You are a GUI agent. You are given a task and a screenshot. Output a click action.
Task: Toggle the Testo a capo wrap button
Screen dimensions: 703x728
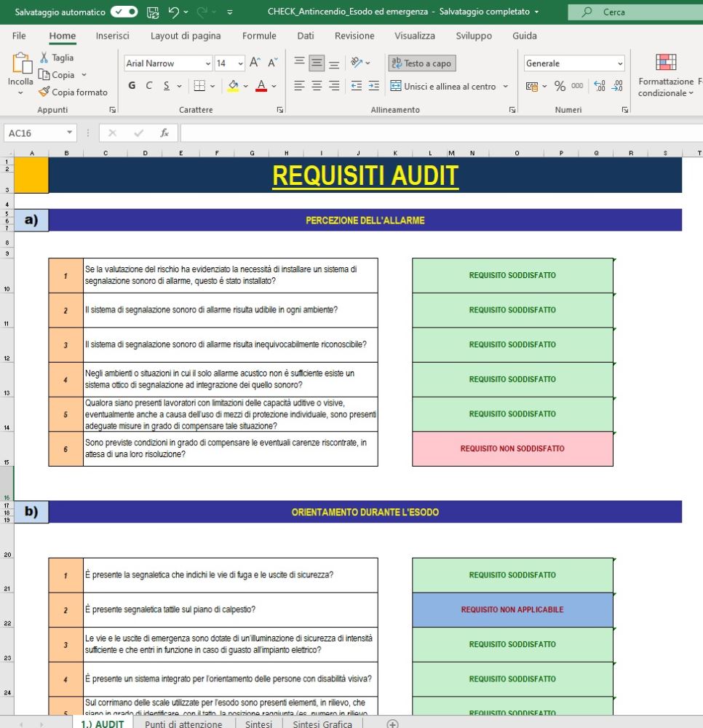(x=422, y=63)
